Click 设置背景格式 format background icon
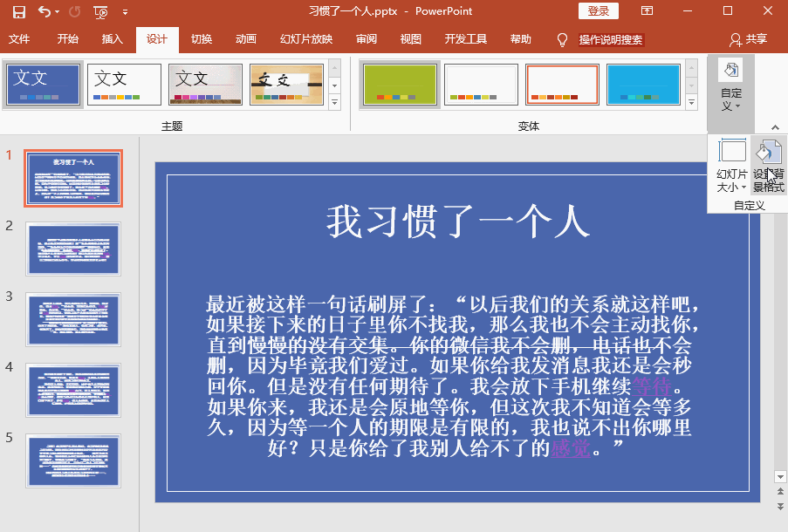 coord(769,166)
